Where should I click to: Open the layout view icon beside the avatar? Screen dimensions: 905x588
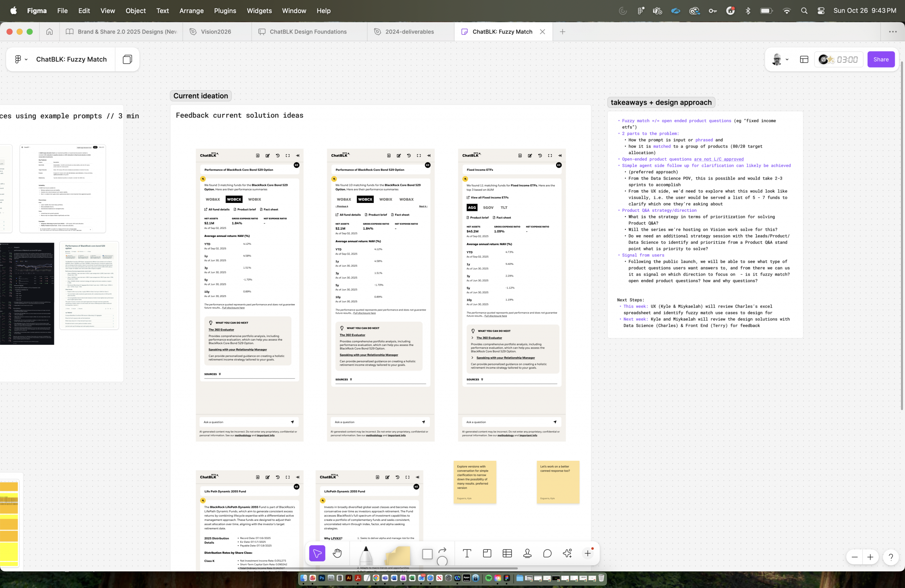click(x=804, y=59)
